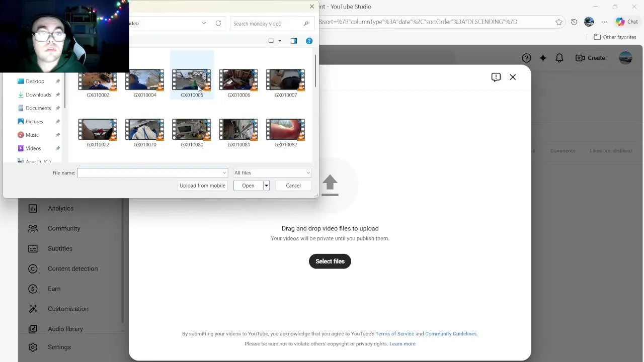Open Downloads in the navigation pane

pos(38,95)
